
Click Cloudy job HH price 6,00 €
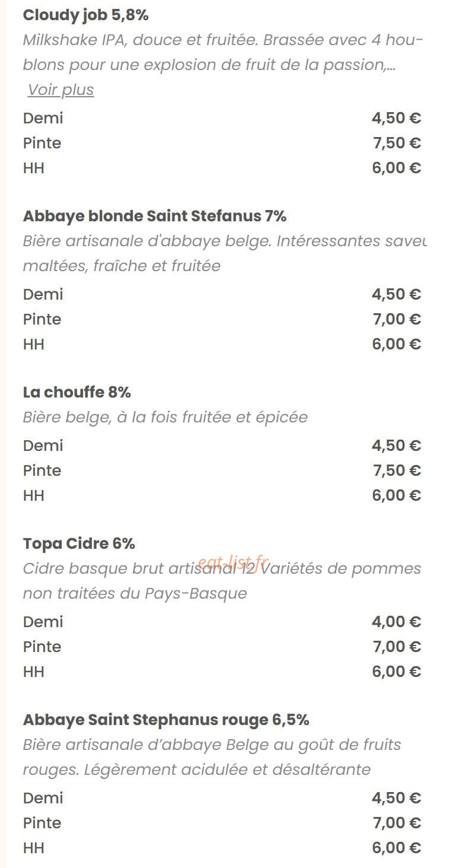click(396, 168)
